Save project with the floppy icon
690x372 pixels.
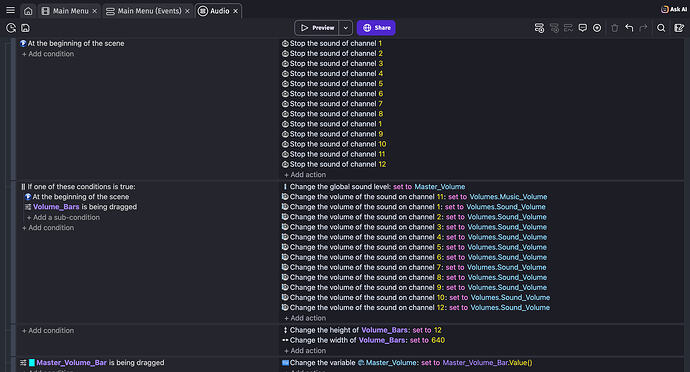point(26,28)
